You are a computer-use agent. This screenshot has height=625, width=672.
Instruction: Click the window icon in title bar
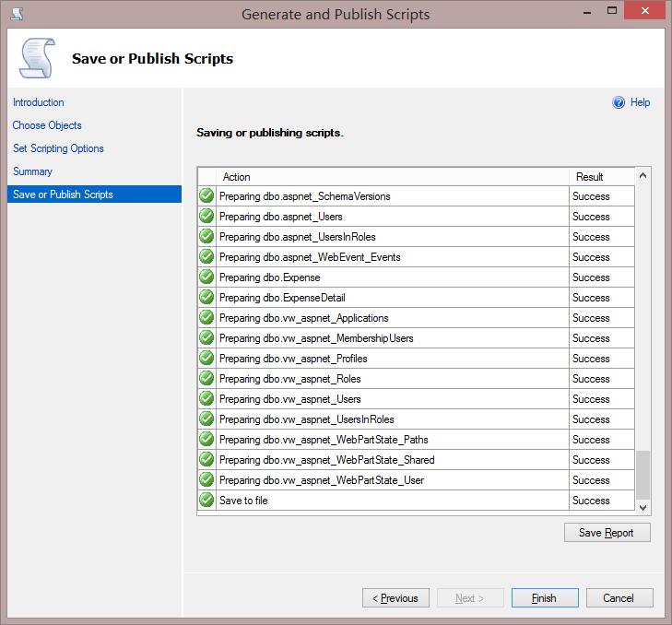tap(17, 14)
